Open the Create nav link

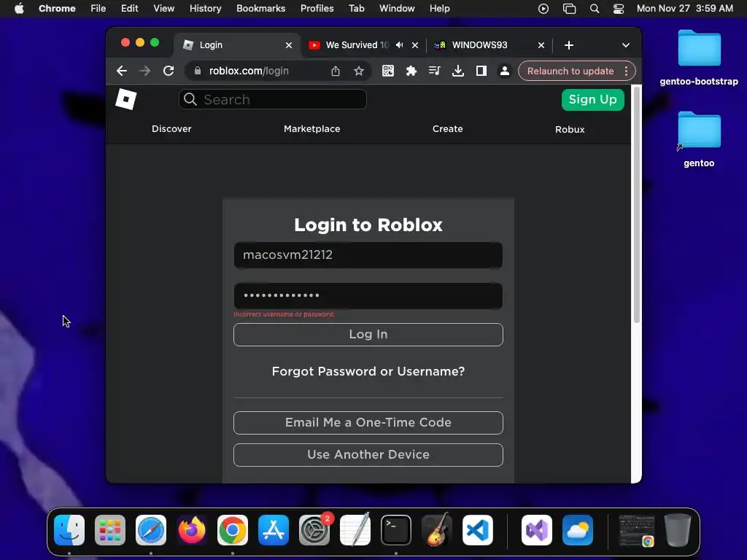[x=447, y=128]
